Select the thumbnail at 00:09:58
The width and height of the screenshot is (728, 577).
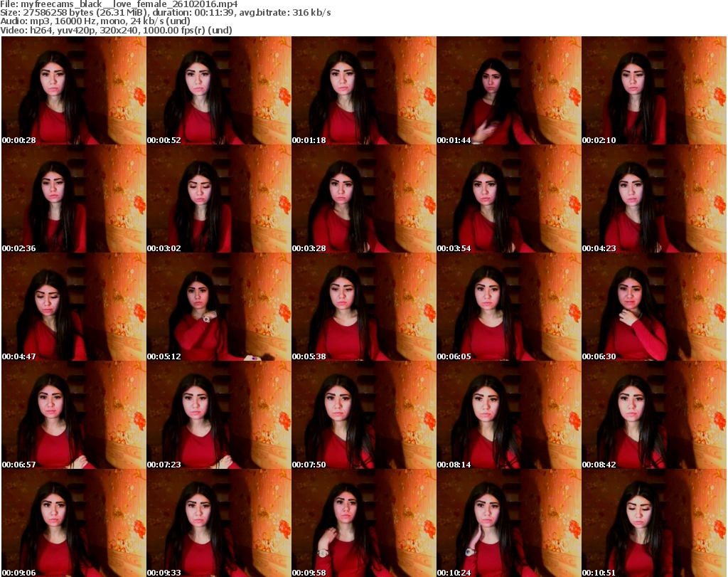(363, 523)
